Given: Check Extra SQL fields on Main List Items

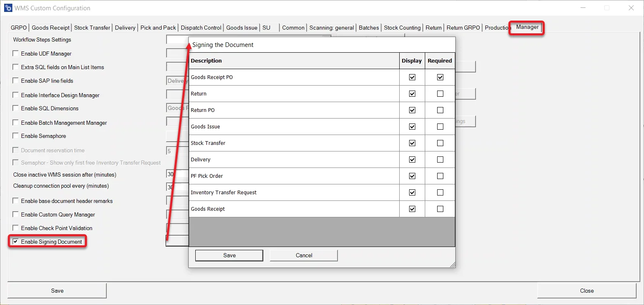Looking at the screenshot, I should click(16, 67).
